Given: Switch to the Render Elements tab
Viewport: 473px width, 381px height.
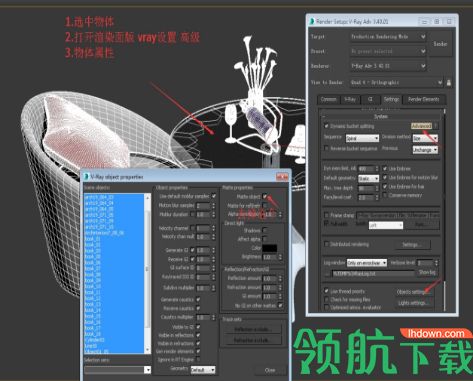Looking at the screenshot, I should pyautogui.click(x=423, y=99).
